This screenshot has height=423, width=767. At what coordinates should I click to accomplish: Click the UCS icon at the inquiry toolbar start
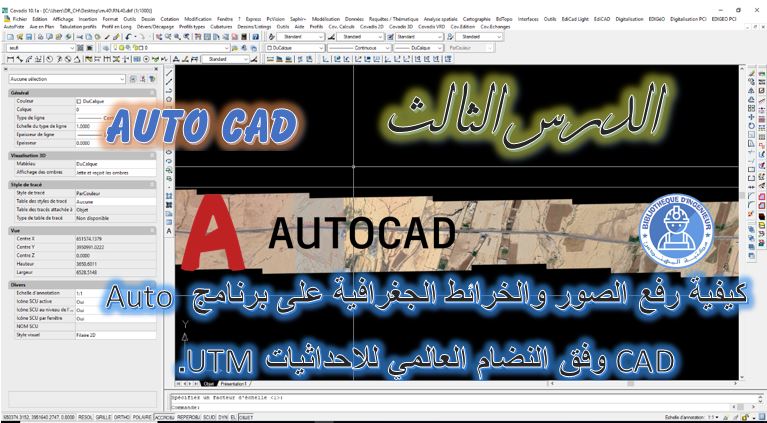325,59
